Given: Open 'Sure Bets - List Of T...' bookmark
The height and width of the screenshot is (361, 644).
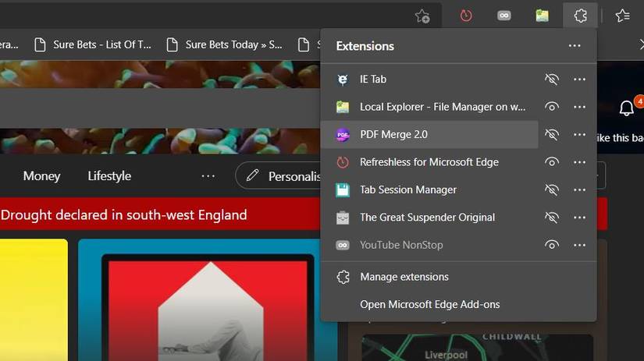Looking at the screenshot, I should tap(93, 44).
